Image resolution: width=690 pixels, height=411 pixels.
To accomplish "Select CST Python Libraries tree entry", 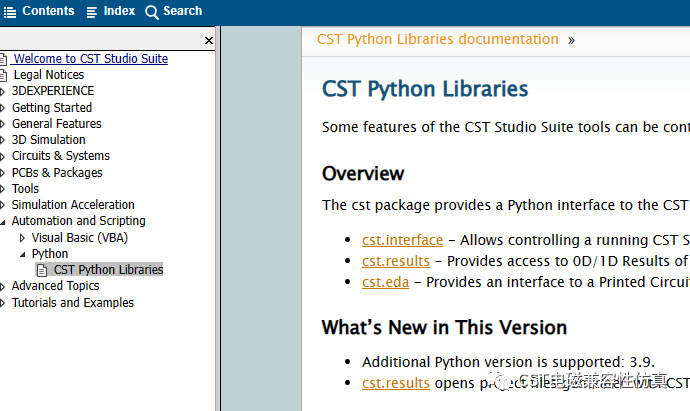I will coord(108,269).
